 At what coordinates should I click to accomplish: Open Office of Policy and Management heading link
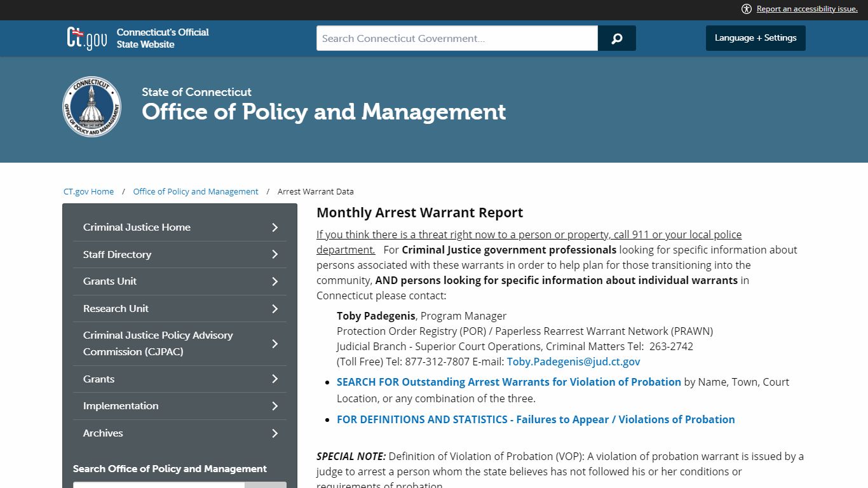324,112
